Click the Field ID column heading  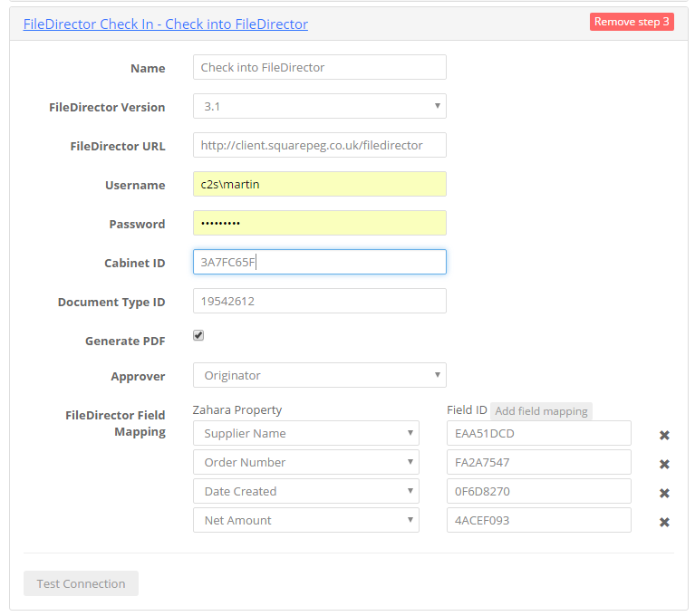467,410
